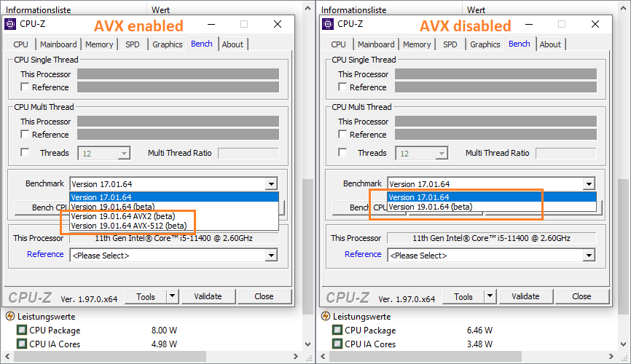Enable Multi Thread Reference checkbox in left window
Screen dimensions: 631x364
[25, 134]
